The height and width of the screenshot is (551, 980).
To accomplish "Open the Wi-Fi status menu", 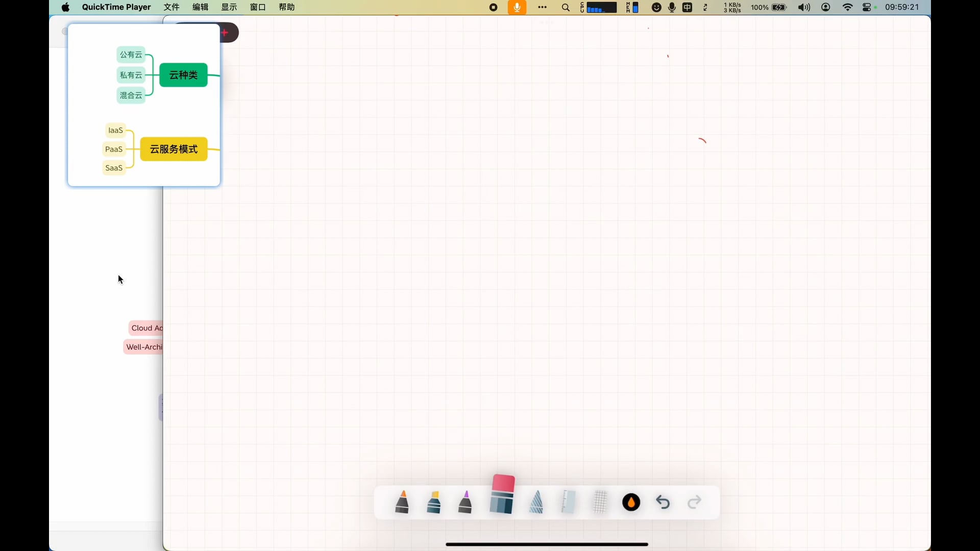I will click(x=848, y=7).
